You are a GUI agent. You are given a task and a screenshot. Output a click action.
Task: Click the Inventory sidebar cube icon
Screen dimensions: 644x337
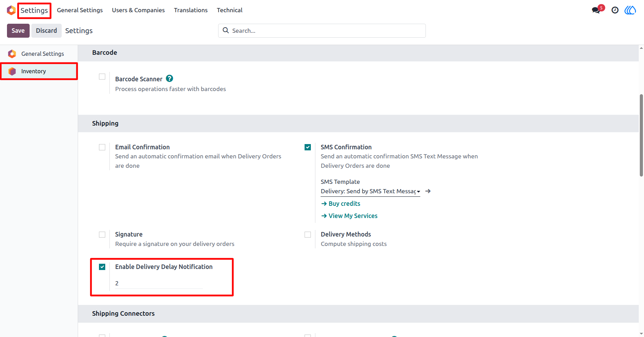pyautogui.click(x=12, y=71)
